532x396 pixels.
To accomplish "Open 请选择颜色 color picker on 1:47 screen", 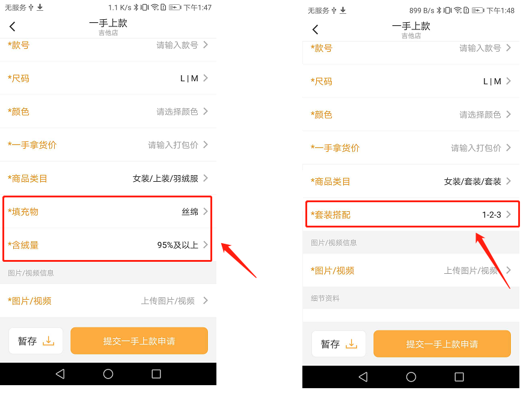I will [108, 112].
